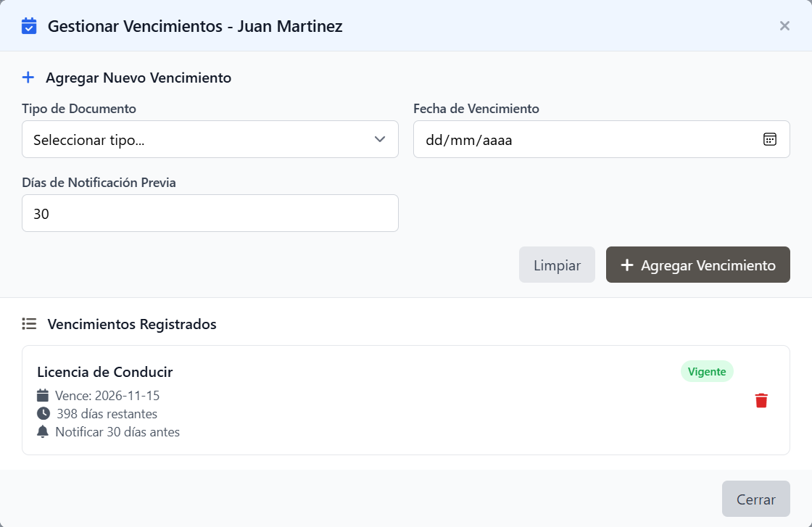This screenshot has height=527, width=812.
Task: Click the Cerrar button
Action: (x=756, y=499)
